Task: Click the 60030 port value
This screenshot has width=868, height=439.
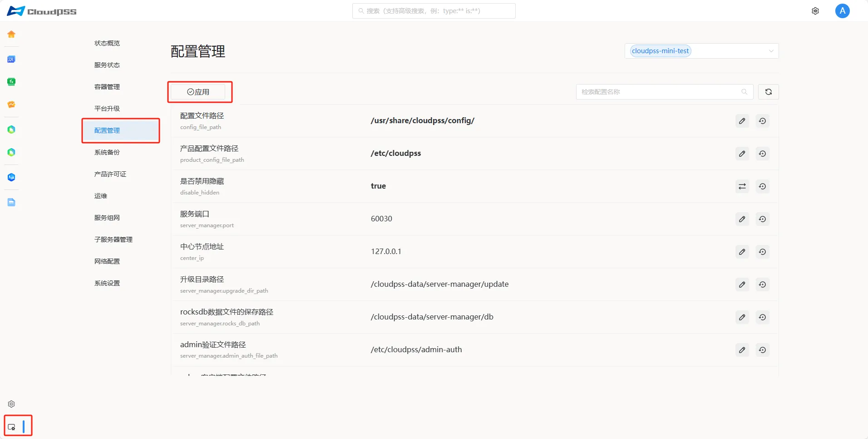Action: (381, 219)
